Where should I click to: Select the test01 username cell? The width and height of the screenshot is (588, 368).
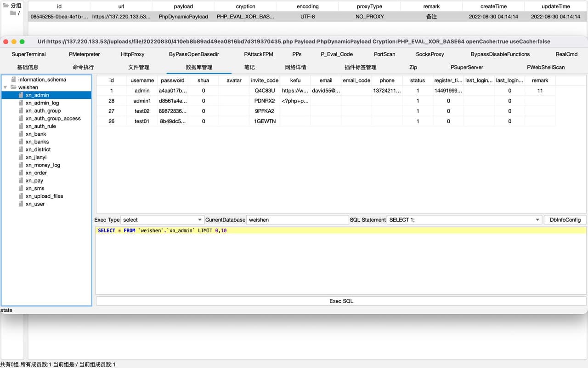142,121
